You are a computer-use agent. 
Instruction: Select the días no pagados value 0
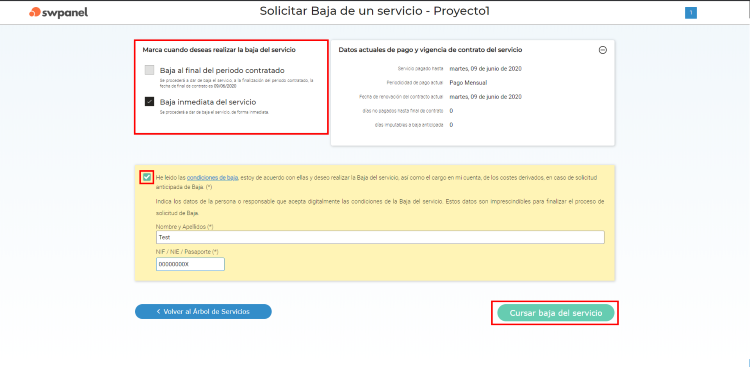tap(451, 111)
